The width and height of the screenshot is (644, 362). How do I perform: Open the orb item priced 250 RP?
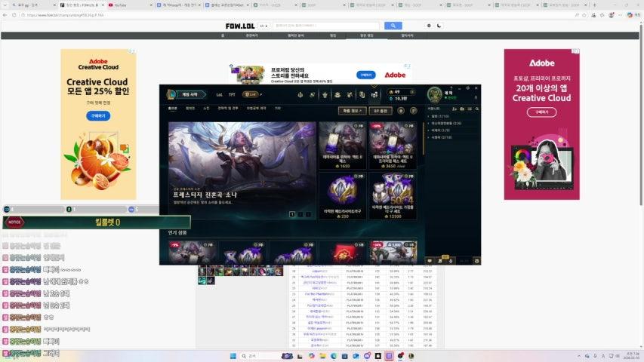[342, 196]
